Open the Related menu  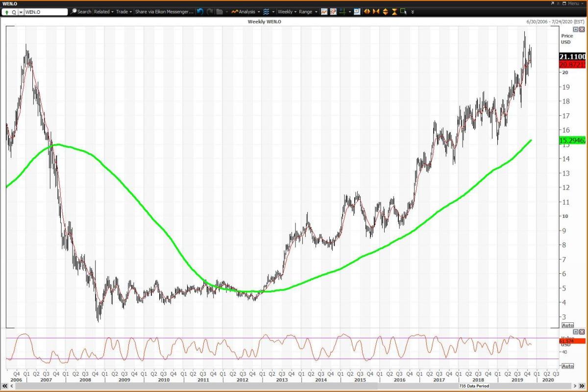pos(103,11)
